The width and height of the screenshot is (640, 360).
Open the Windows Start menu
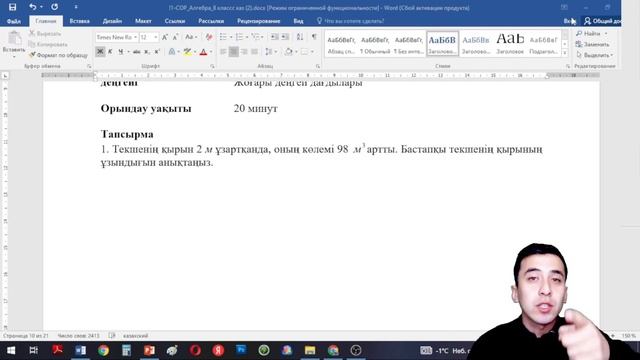click(11, 350)
